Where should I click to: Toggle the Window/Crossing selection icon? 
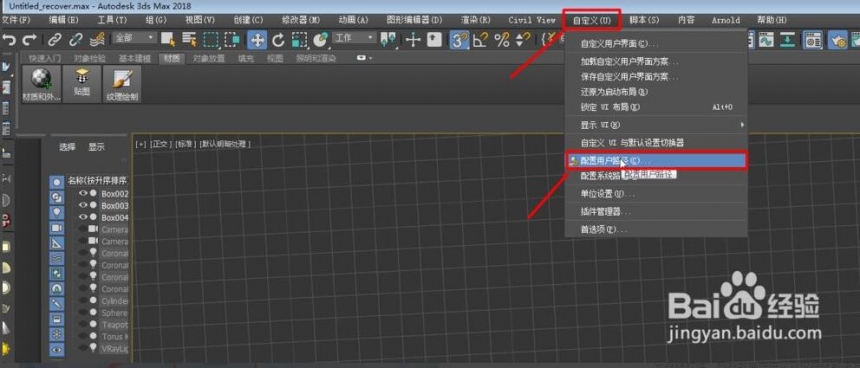233,39
